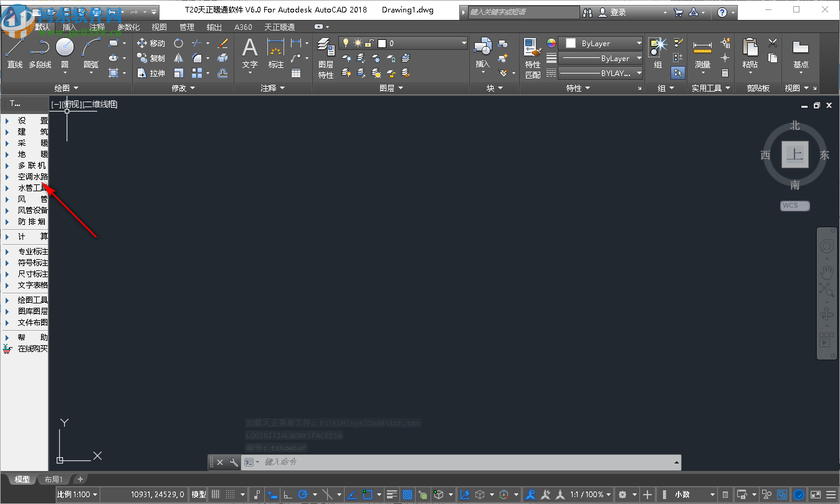
Task: Toggle polar tracking in status bar
Action: click(x=303, y=495)
